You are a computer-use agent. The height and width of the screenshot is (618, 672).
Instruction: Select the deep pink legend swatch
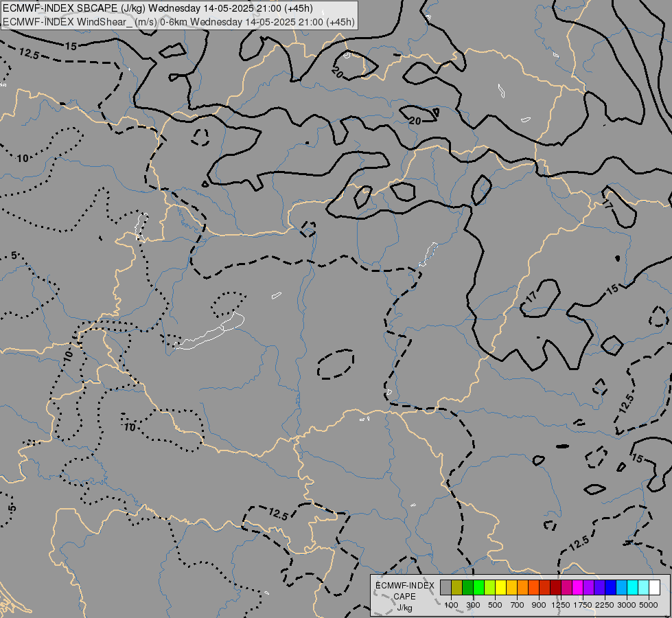(x=566, y=587)
